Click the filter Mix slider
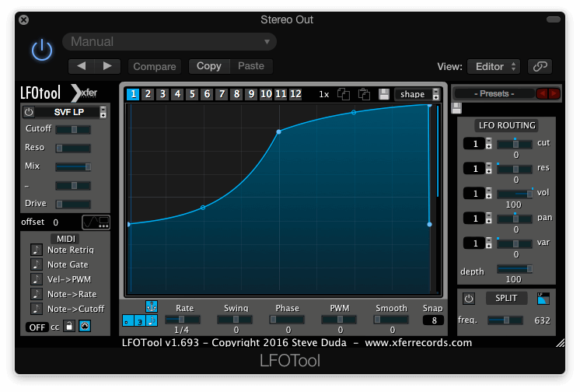Screen dimensions: 580x392 [73, 167]
